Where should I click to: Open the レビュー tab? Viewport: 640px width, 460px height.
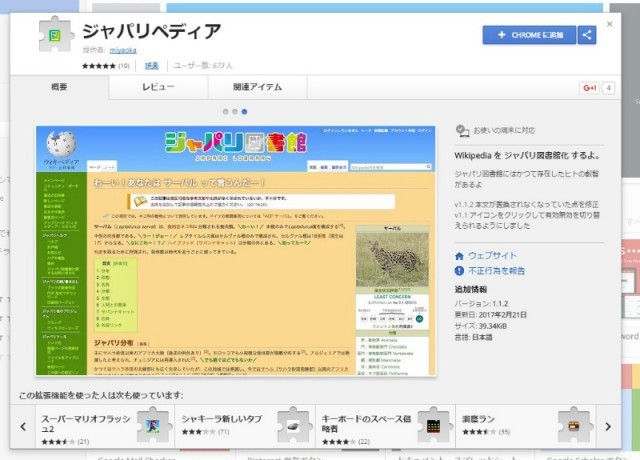coord(157,88)
